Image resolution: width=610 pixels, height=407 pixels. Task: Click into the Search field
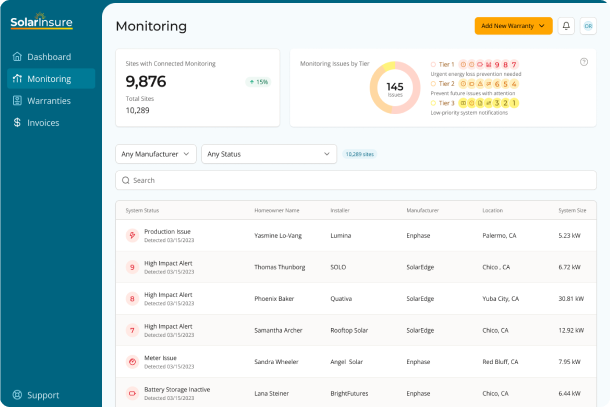click(x=356, y=180)
